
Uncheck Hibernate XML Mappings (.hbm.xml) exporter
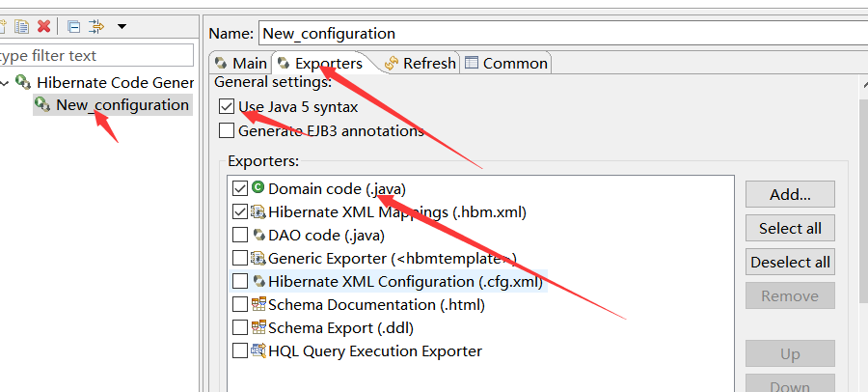240,212
